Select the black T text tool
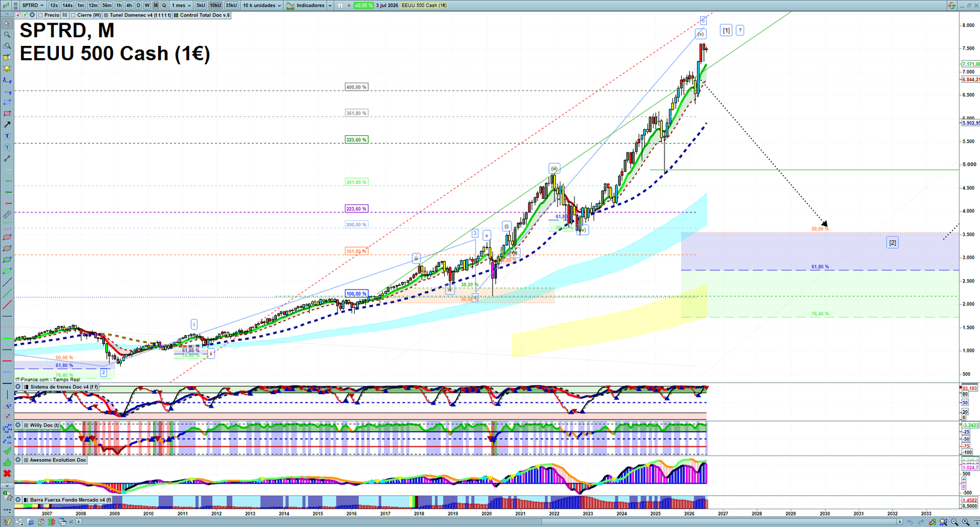The height and width of the screenshot is (527, 980). [x=7, y=136]
